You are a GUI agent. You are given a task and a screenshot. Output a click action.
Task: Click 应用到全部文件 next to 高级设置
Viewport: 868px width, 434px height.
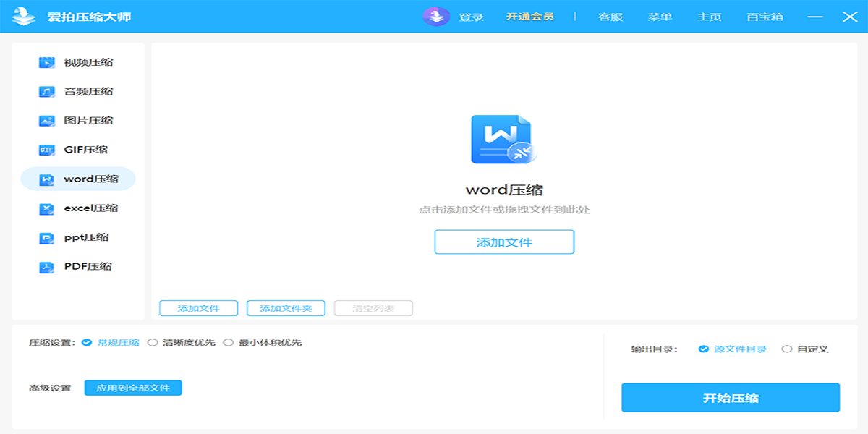pyautogui.click(x=133, y=388)
